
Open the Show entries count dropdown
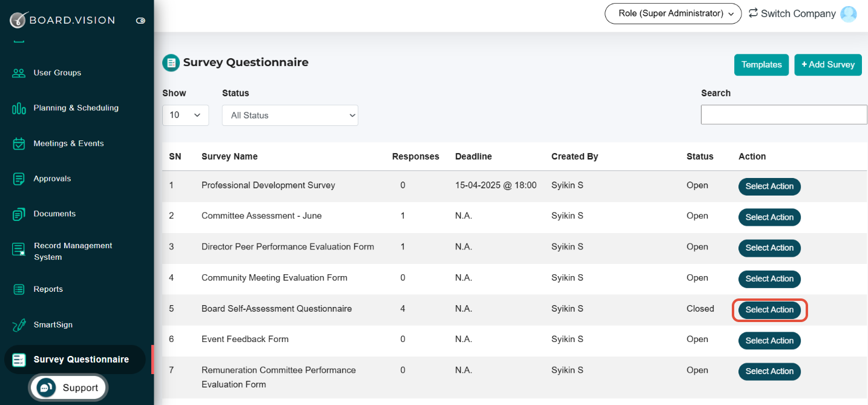point(185,115)
